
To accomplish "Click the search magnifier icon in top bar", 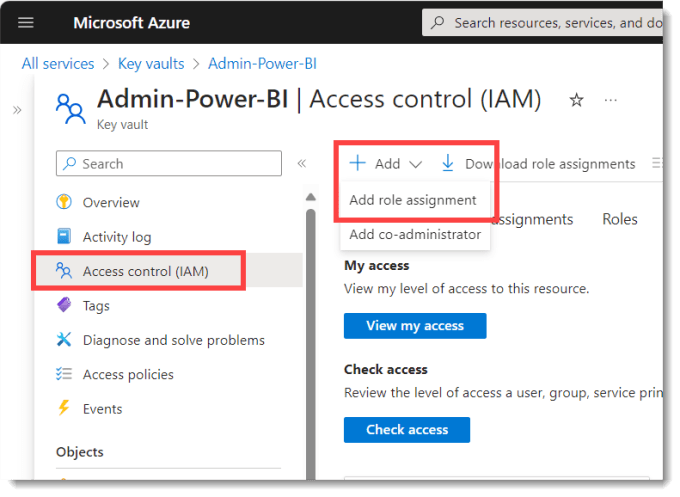I will coord(438,22).
